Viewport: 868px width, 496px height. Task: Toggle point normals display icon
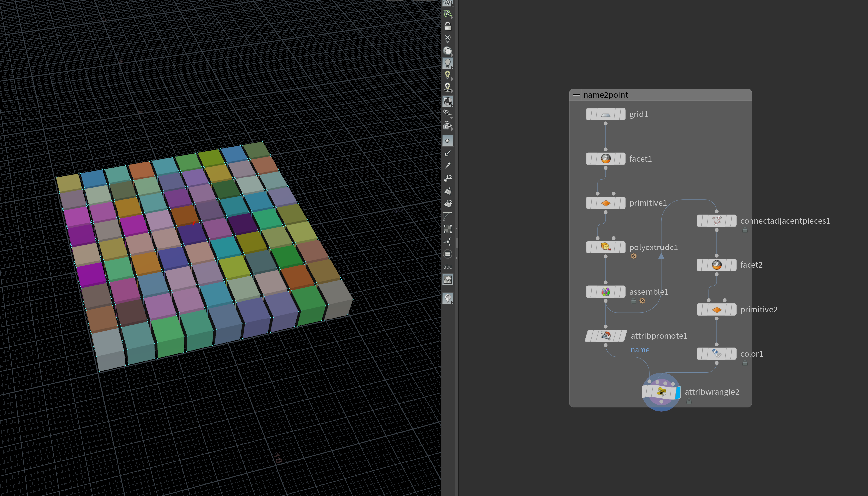447,153
